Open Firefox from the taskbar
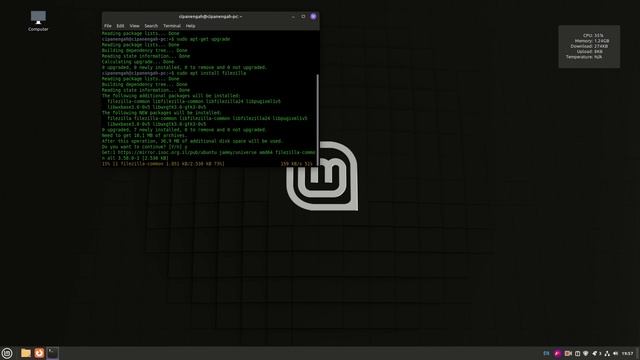Screen dimensions: 640x360 [39, 353]
